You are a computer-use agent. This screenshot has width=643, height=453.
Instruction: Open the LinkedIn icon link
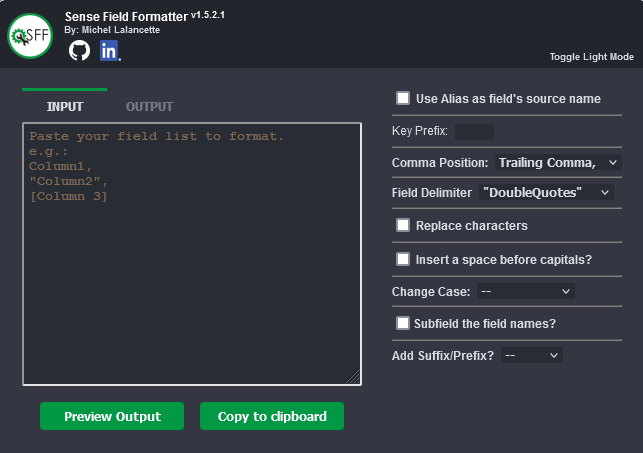click(x=109, y=51)
